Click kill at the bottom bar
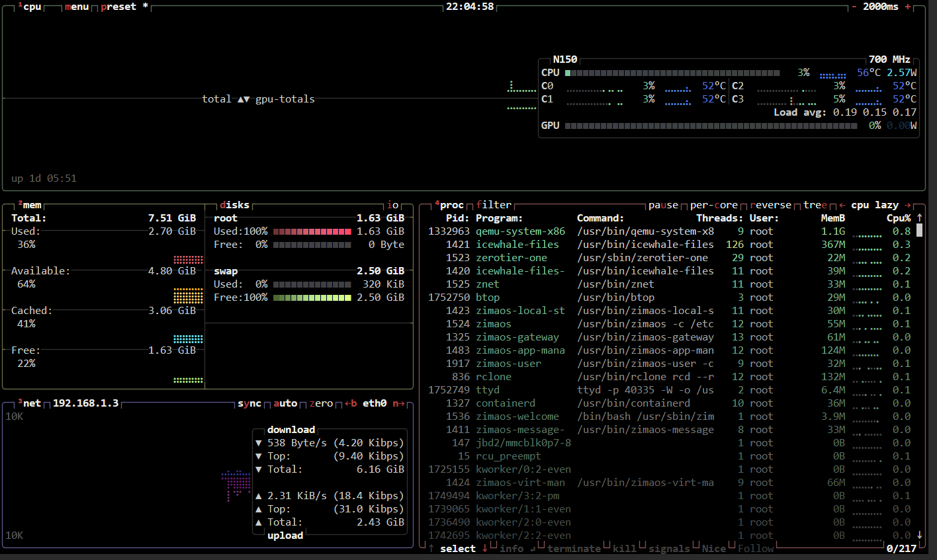Viewport: 937px width, 560px height. [x=624, y=548]
